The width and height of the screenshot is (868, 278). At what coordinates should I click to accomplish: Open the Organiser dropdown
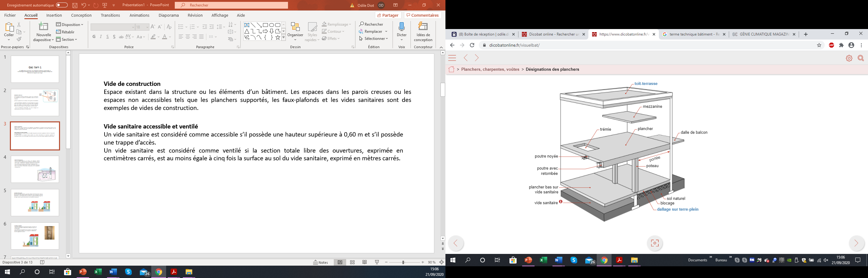(x=295, y=32)
